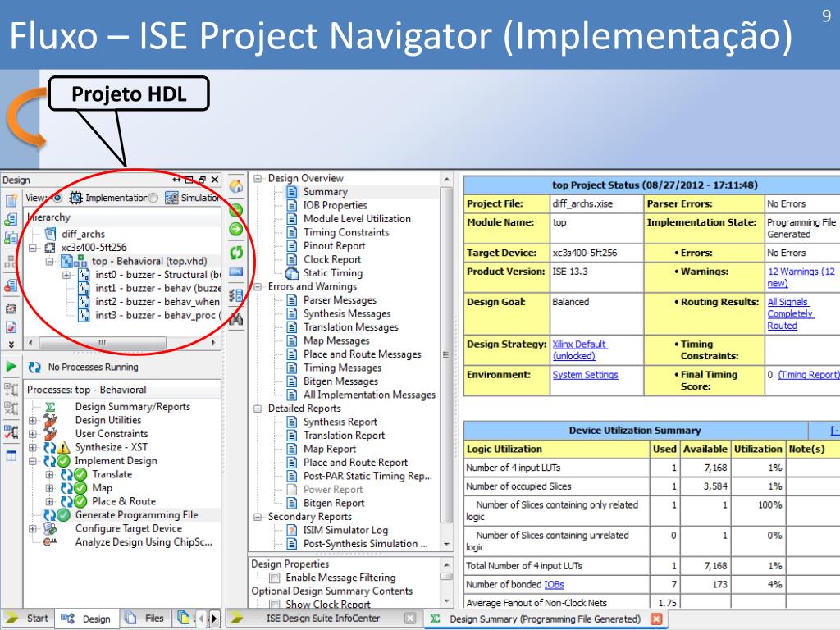Collapse the Design Overview section
Viewport: 840px width, 630px height.
(x=258, y=178)
